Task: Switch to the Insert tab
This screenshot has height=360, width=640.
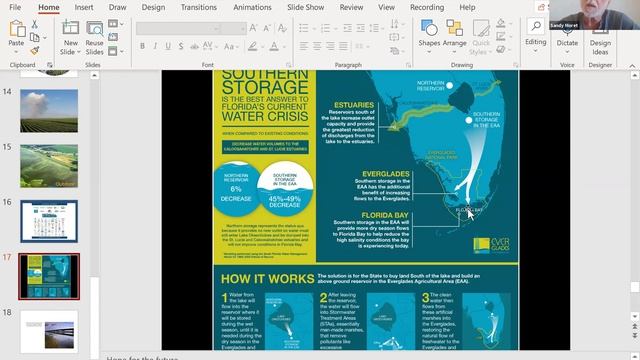Action: (x=84, y=7)
